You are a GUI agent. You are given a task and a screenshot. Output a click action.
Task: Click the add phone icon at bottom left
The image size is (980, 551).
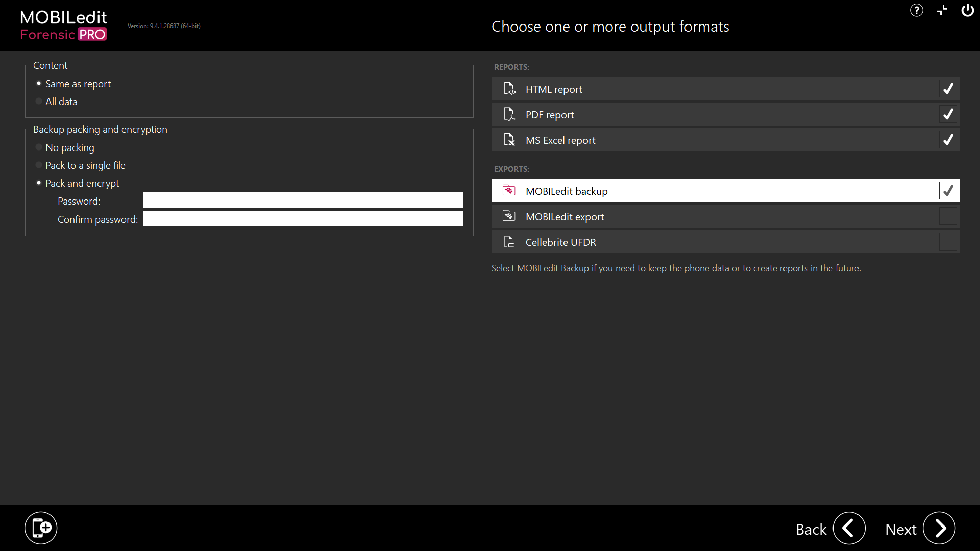(41, 528)
